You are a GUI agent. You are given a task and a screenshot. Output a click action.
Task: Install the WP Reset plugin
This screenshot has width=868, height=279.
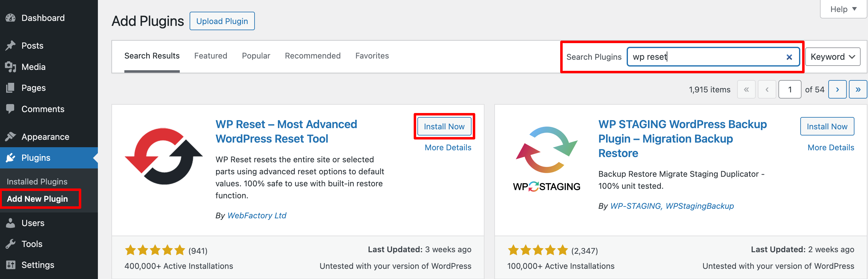pos(444,126)
